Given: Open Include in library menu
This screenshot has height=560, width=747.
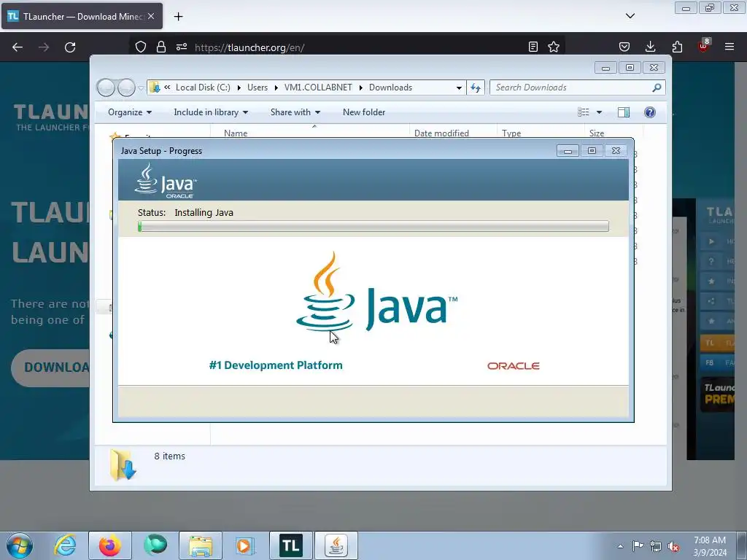Looking at the screenshot, I should click(x=211, y=112).
